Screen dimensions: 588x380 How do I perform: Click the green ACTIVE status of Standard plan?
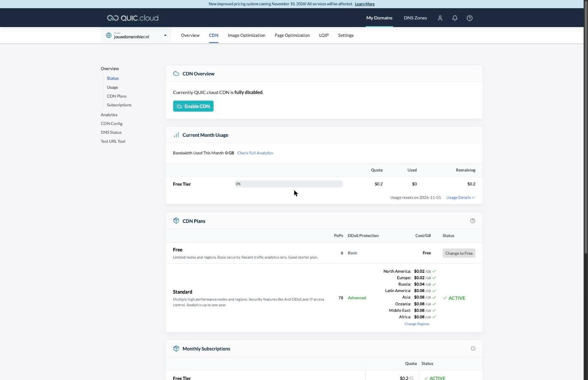click(x=454, y=298)
